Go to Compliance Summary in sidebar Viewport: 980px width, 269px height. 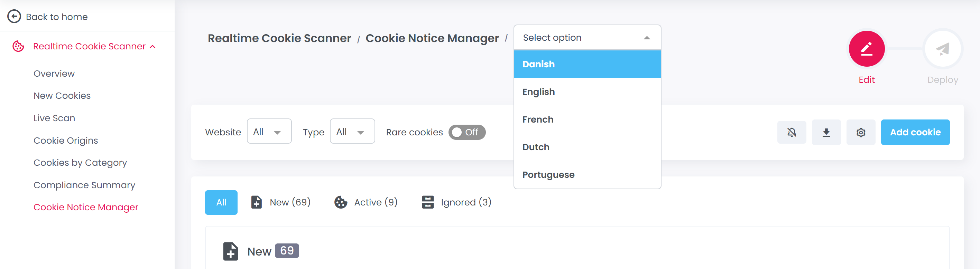coord(84,185)
